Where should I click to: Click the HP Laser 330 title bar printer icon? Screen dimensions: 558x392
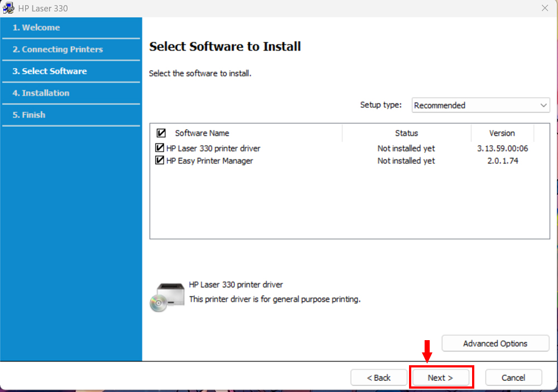[8, 8]
